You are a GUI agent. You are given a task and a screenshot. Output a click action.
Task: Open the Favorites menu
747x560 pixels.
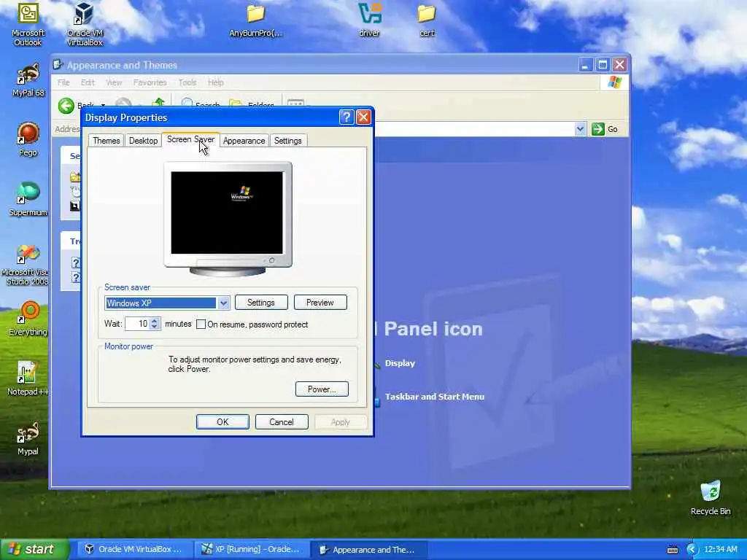(150, 82)
